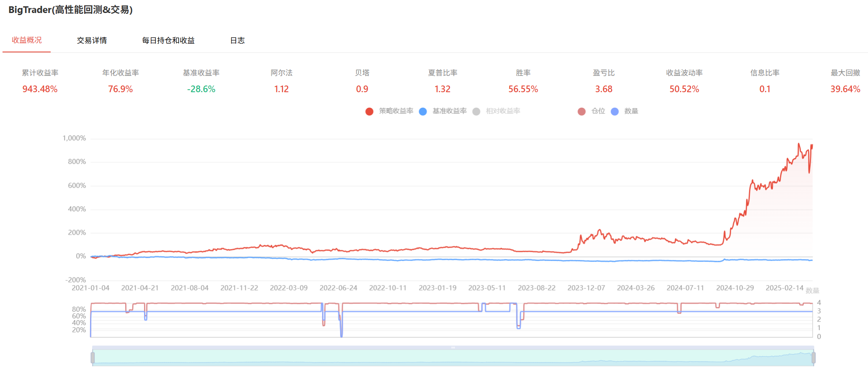This screenshot has height=373, width=868.
Task: Click the 累计收益率 value 943.48%
Action: coord(40,89)
